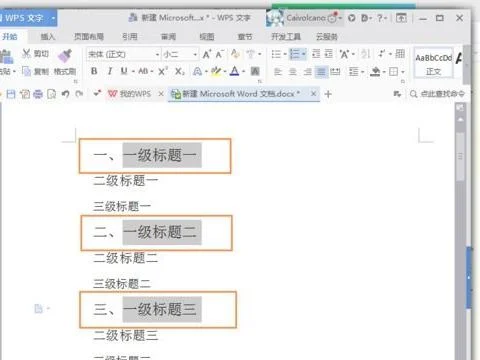
Task: Click the print preview icon
Action: pyautogui.click(x=51, y=94)
